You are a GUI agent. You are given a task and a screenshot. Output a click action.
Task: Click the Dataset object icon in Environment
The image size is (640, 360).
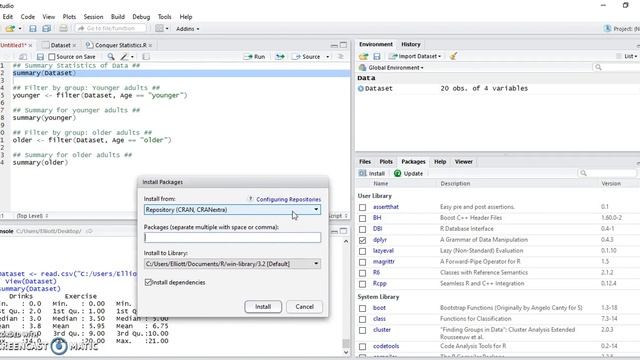click(x=360, y=88)
